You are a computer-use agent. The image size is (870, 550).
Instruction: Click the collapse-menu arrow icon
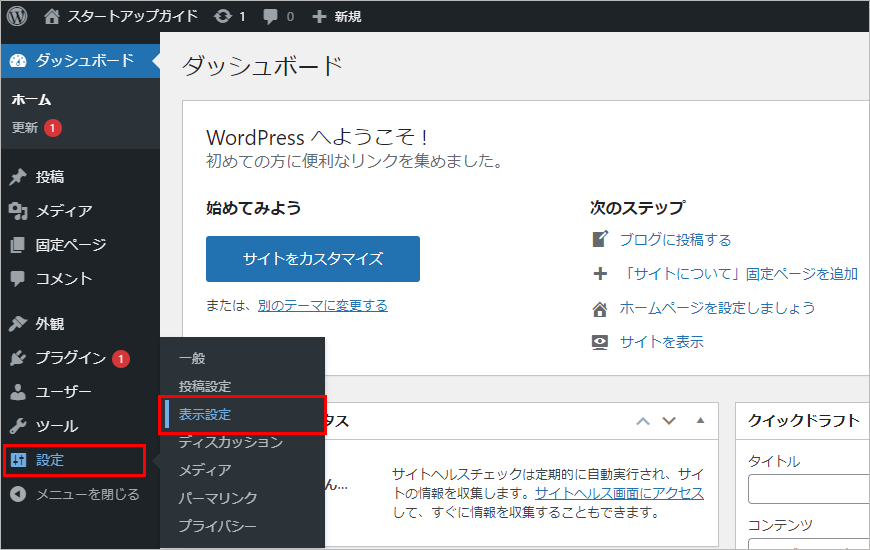(18, 494)
